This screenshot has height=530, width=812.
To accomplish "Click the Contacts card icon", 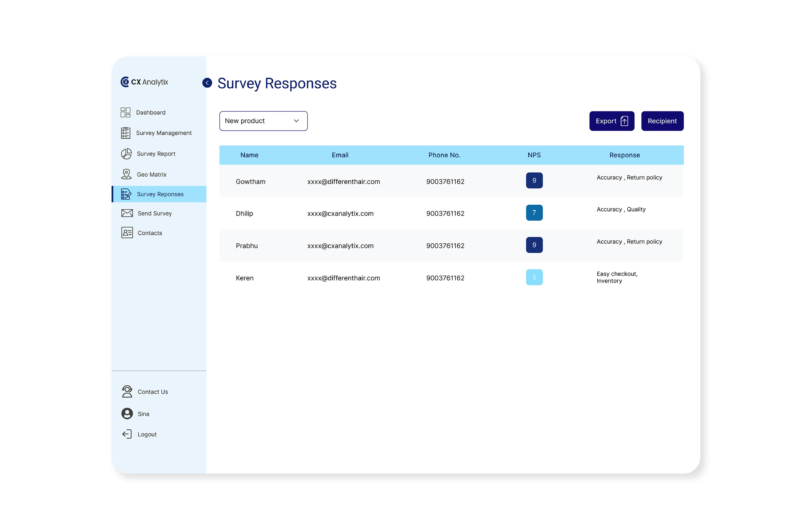I will [x=127, y=233].
